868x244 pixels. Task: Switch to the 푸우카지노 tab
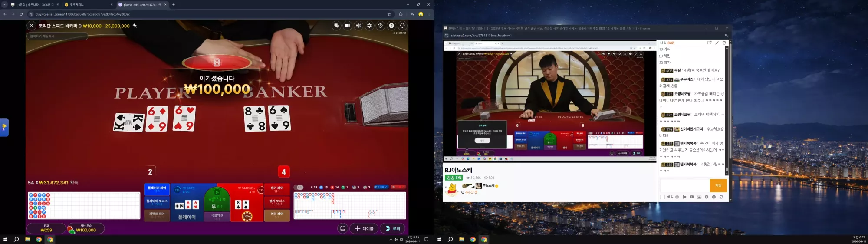(x=88, y=4)
